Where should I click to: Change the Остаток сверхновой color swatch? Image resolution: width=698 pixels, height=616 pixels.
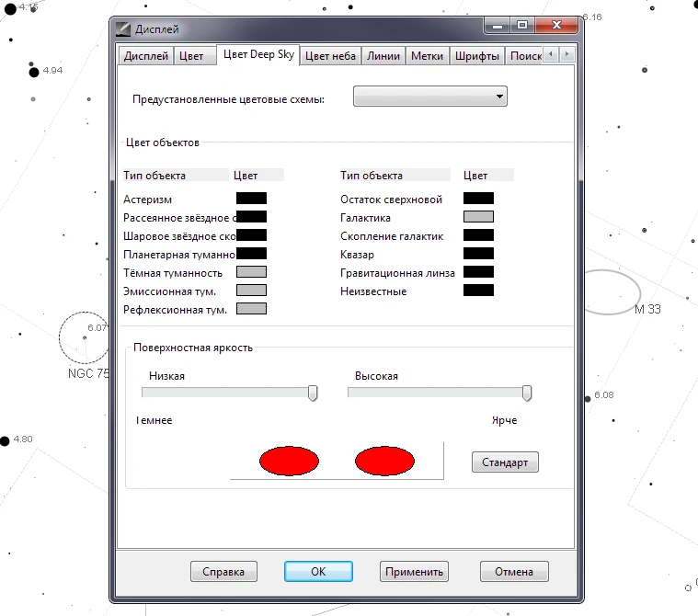click(x=478, y=199)
